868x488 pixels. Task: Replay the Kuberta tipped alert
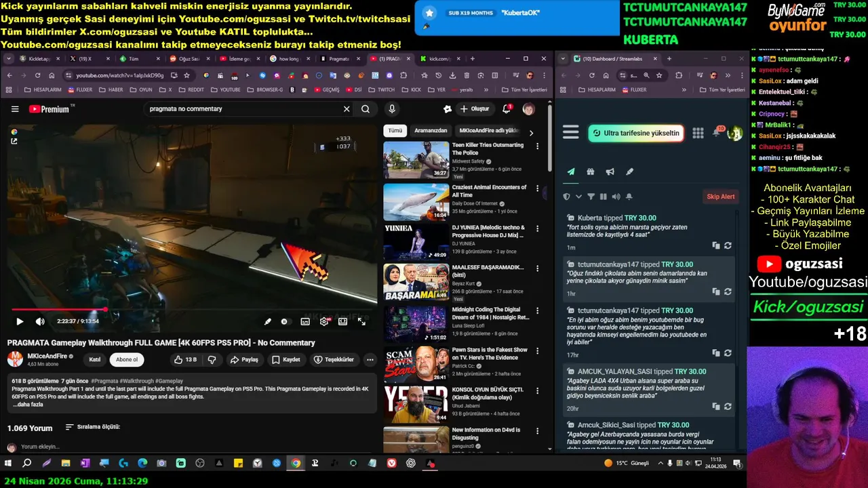[x=728, y=245]
